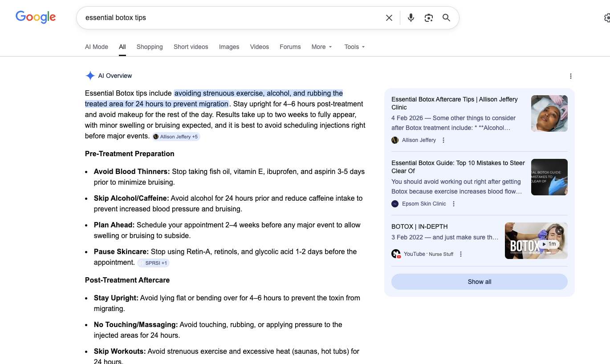This screenshot has height=364, width=610.
Task: Click the 'No Touching/Massaging:' bullet
Action: (x=136, y=325)
